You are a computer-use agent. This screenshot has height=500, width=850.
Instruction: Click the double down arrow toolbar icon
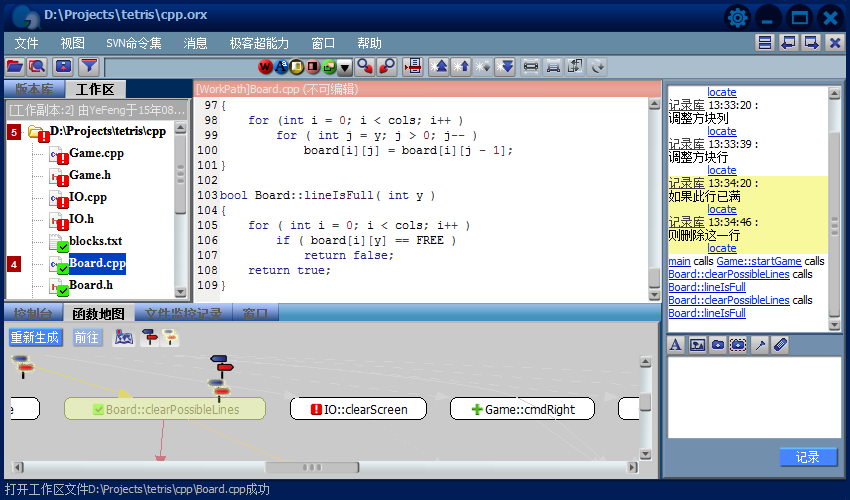[x=505, y=67]
